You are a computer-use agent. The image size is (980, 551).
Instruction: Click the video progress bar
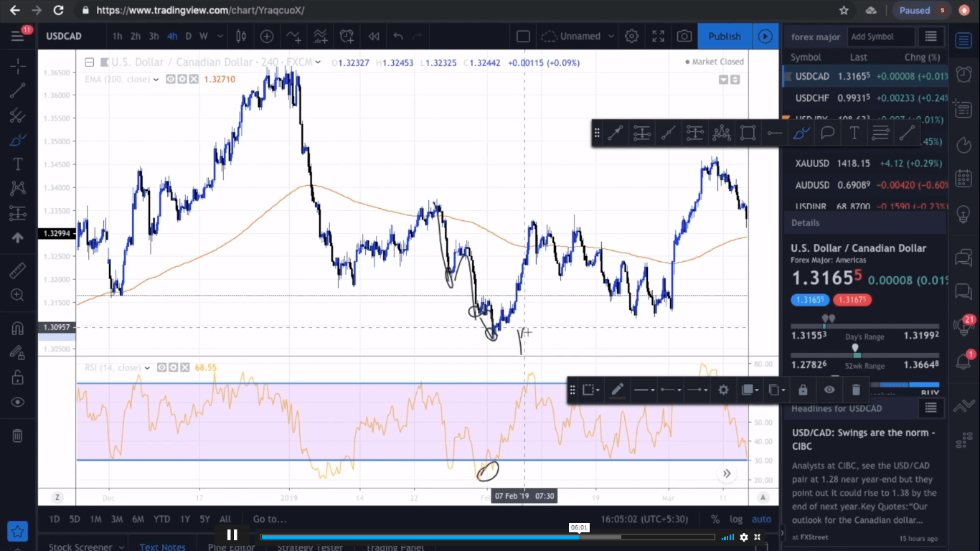[488, 537]
